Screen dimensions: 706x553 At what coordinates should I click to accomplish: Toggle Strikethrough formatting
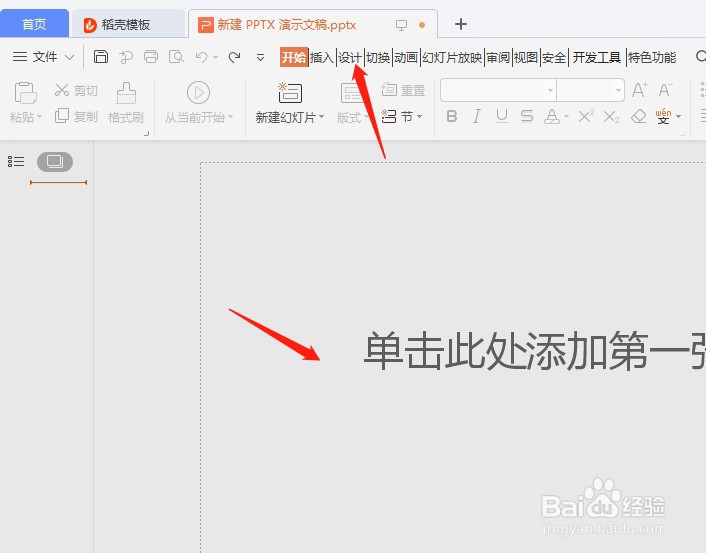tap(527, 116)
